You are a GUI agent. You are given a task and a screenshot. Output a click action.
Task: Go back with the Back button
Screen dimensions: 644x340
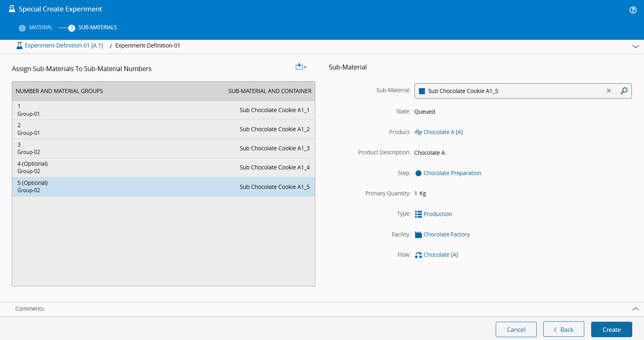tap(563, 329)
